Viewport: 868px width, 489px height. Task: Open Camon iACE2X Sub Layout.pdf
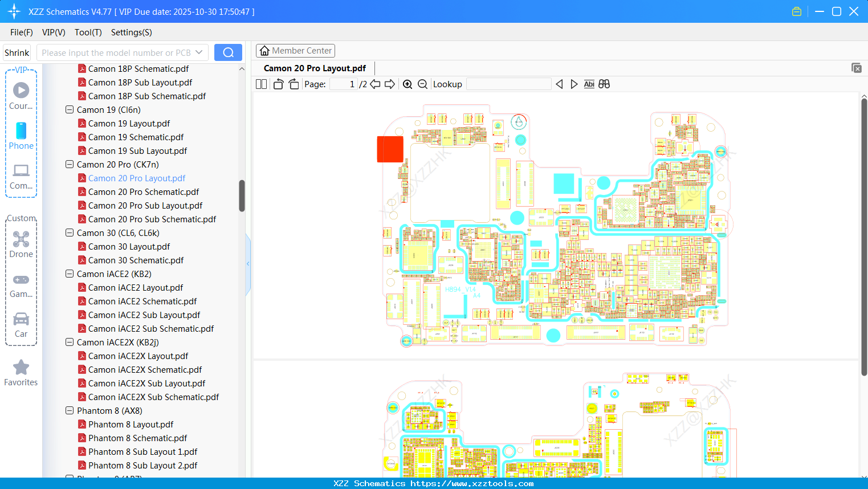click(x=146, y=383)
